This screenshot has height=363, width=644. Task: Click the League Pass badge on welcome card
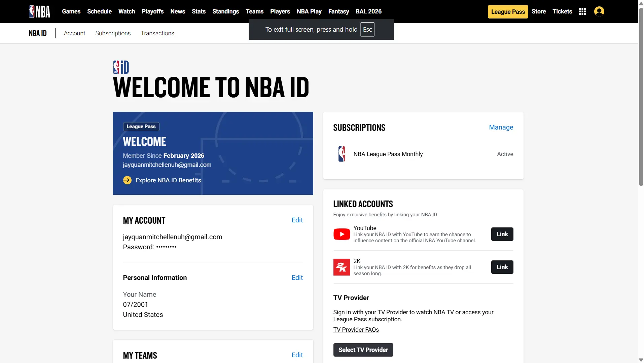pos(141,126)
